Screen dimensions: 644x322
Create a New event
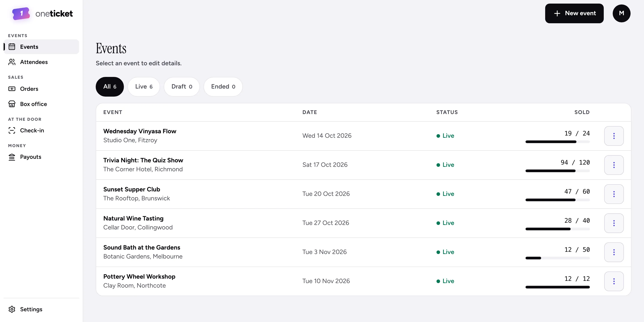point(574,13)
